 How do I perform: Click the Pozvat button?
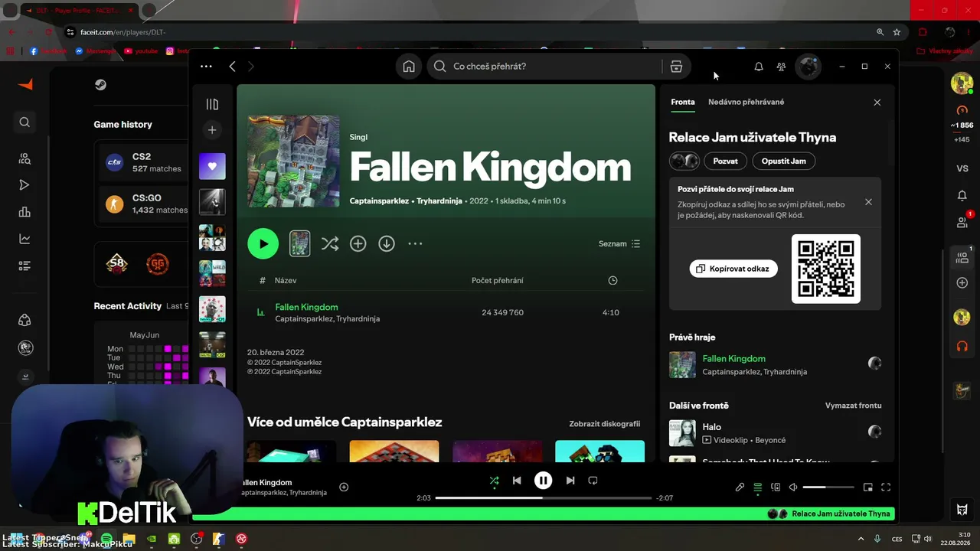tap(726, 161)
